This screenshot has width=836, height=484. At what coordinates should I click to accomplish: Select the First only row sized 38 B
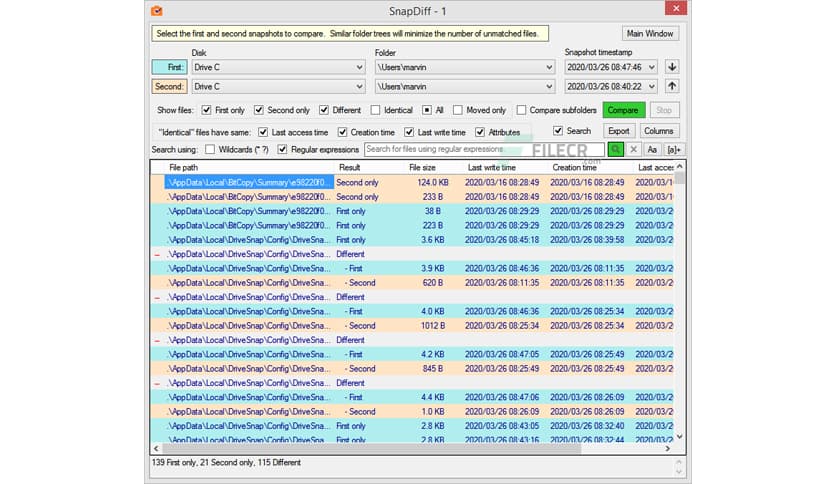click(x=413, y=211)
